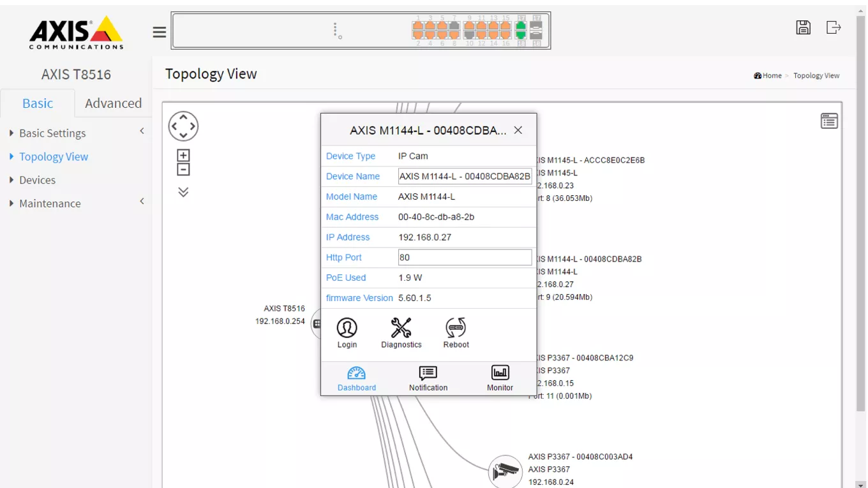Expand the Basic Settings menu
The width and height of the screenshot is (868, 488).
coord(52,133)
